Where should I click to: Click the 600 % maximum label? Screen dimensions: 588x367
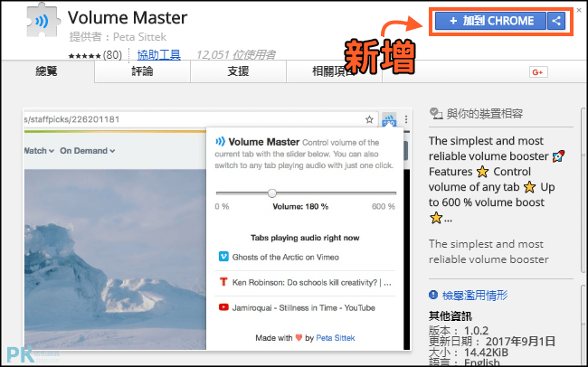point(384,207)
